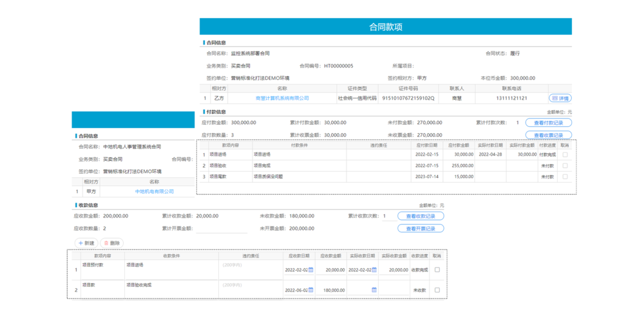Screen dimensions: 644x321
Task: Click 违约责任 field in 项目预付款 row
Action: pos(251,270)
